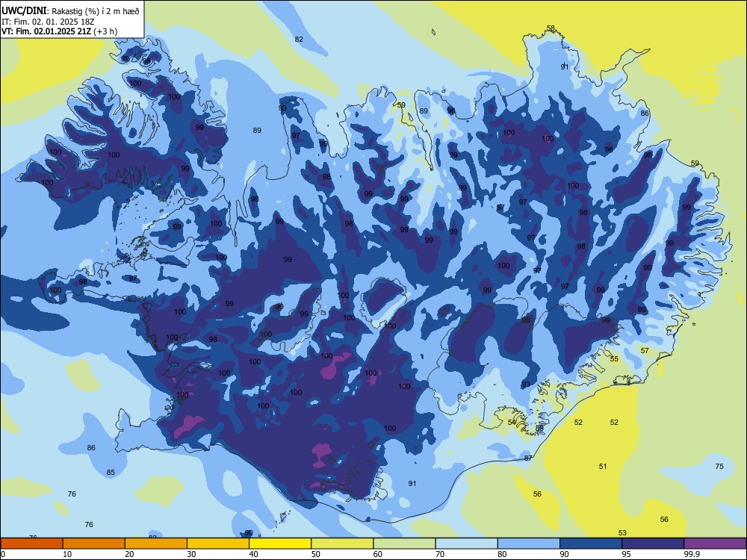
Task: Click the '53' humidity value near the bottom right
Action: coord(622,533)
